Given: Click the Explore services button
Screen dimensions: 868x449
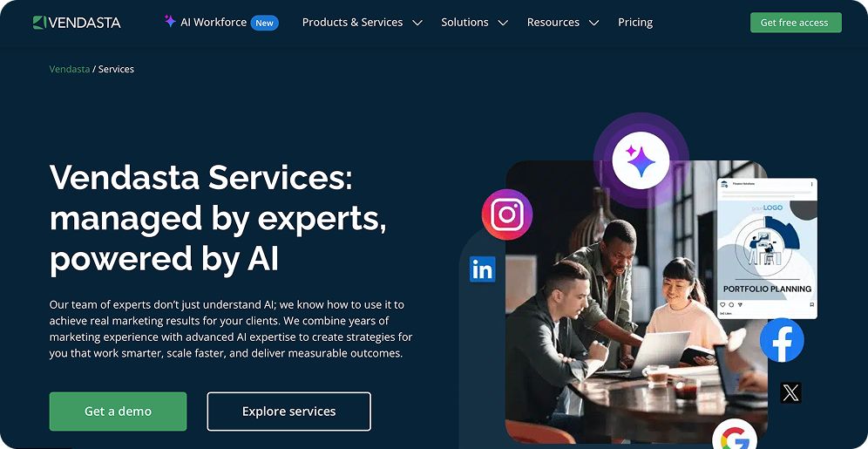Looking at the screenshot, I should tap(289, 412).
